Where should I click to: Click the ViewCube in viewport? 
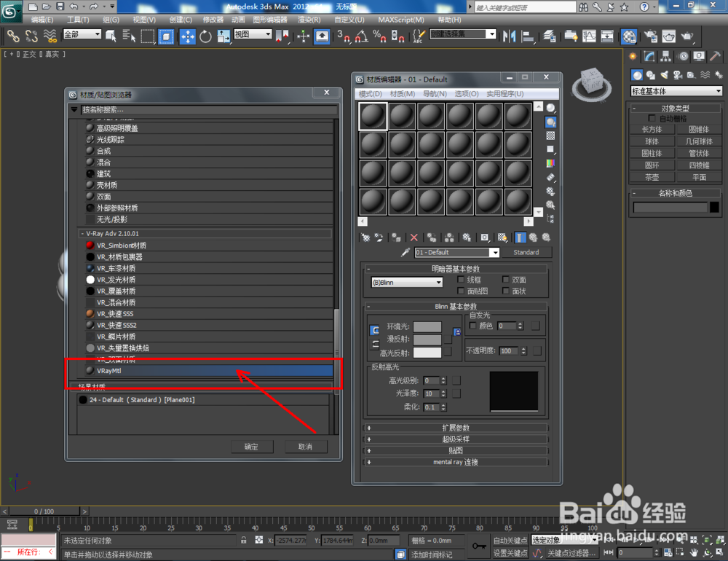click(591, 84)
